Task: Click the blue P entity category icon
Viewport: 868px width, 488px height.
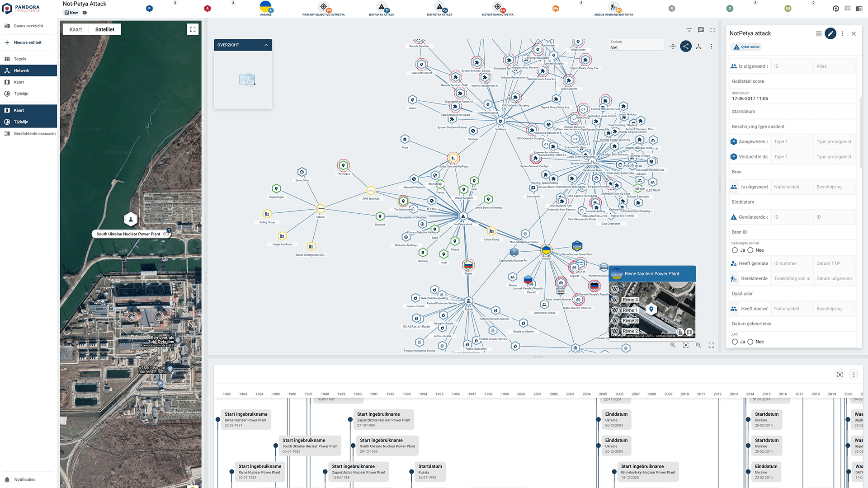Action: (x=150, y=8)
